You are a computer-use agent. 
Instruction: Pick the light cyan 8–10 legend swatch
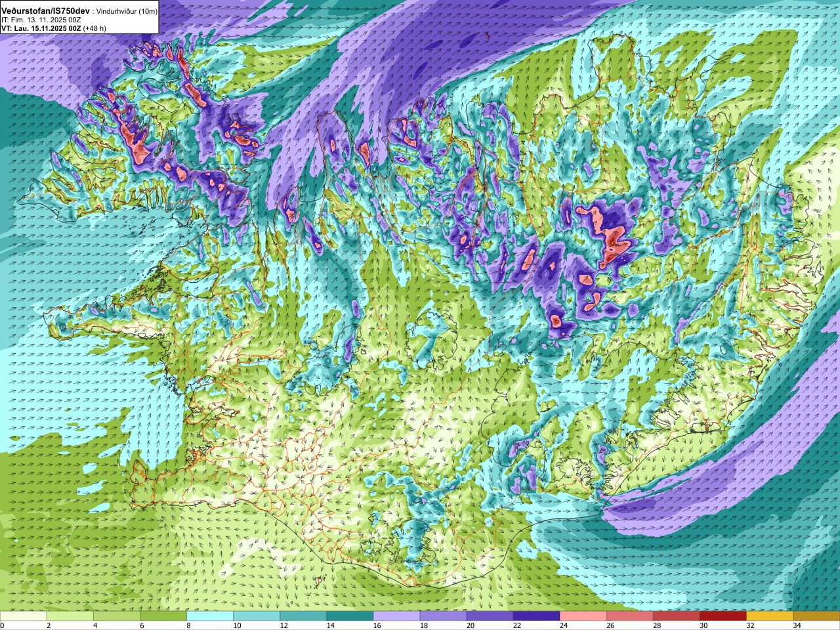point(210,616)
